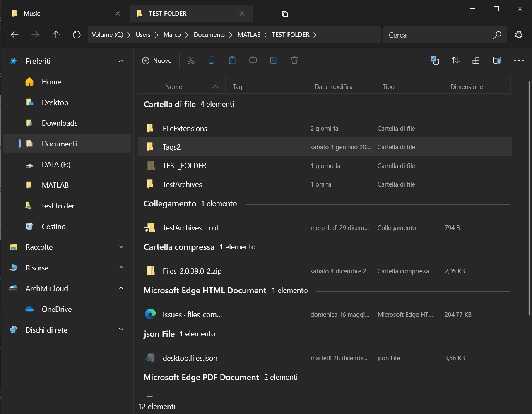Click the Delete trash icon
This screenshot has height=414, width=532.
pyautogui.click(x=294, y=60)
